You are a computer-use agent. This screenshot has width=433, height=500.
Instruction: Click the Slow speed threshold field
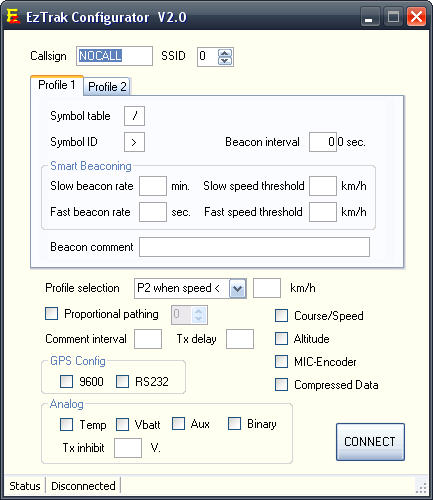323,186
